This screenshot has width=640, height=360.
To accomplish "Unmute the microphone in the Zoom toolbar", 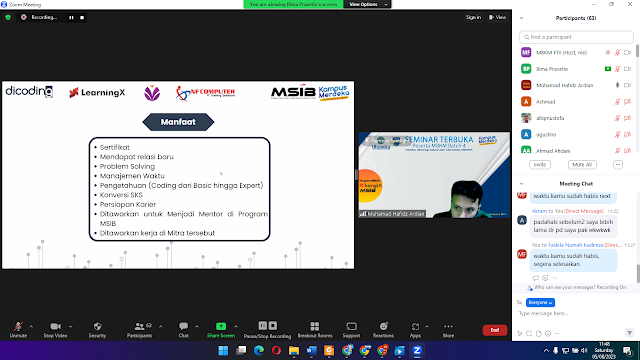I will 18,329.
